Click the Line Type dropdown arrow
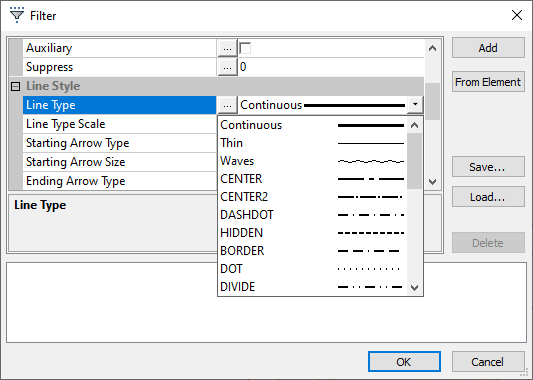The width and height of the screenshot is (533, 380). [x=415, y=105]
